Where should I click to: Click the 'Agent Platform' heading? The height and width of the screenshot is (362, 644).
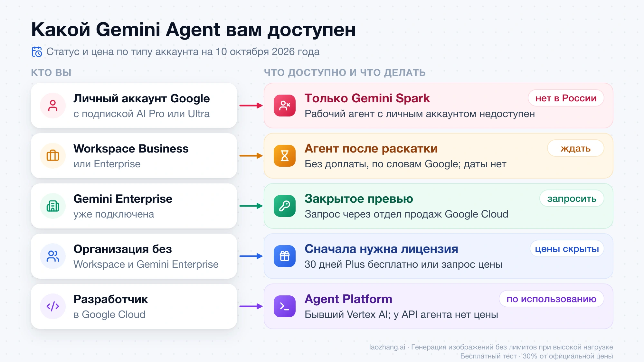pyautogui.click(x=348, y=299)
